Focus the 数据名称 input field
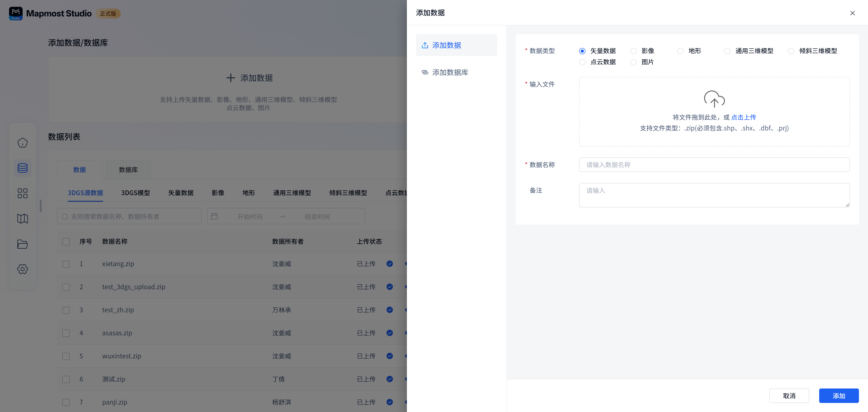The height and width of the screenshot is (412, 868). click(714, 165)
